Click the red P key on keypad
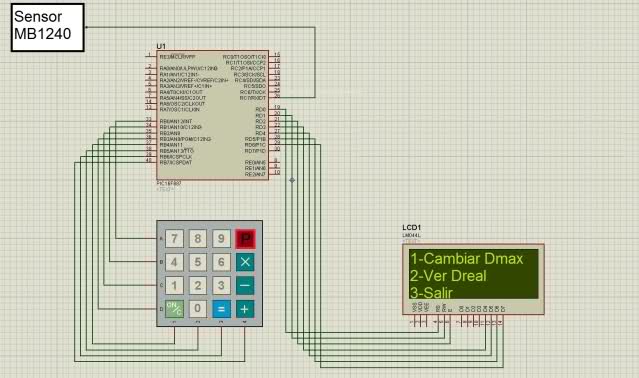Screen dimensions: 639x378 pyautogui.click(x=245, y=239)
